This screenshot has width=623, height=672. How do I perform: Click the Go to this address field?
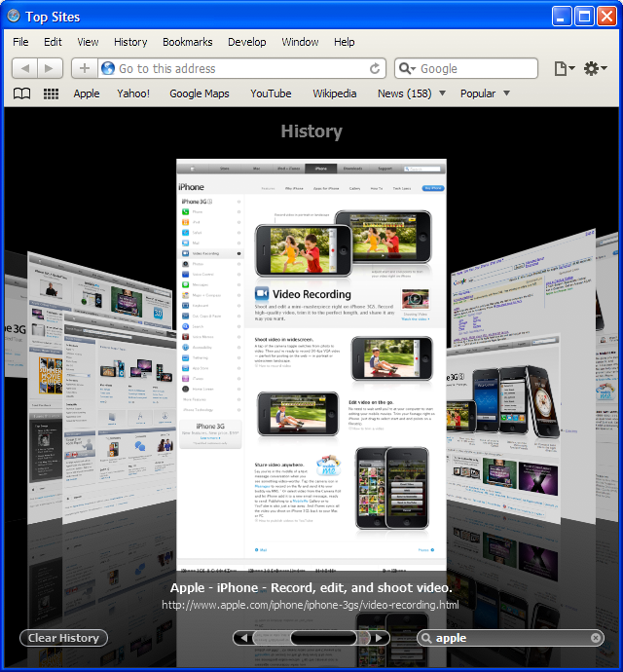coord(242,68)
